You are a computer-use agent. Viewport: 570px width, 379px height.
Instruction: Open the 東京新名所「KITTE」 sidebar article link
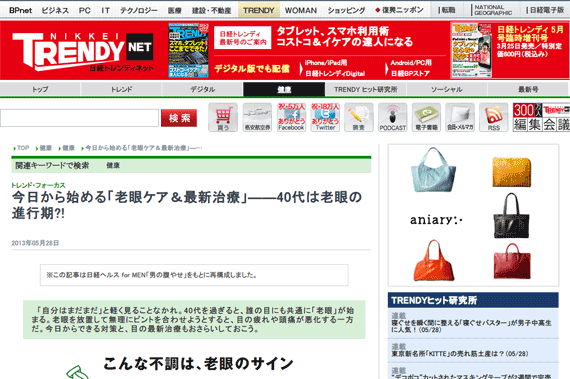click(459, 353)
